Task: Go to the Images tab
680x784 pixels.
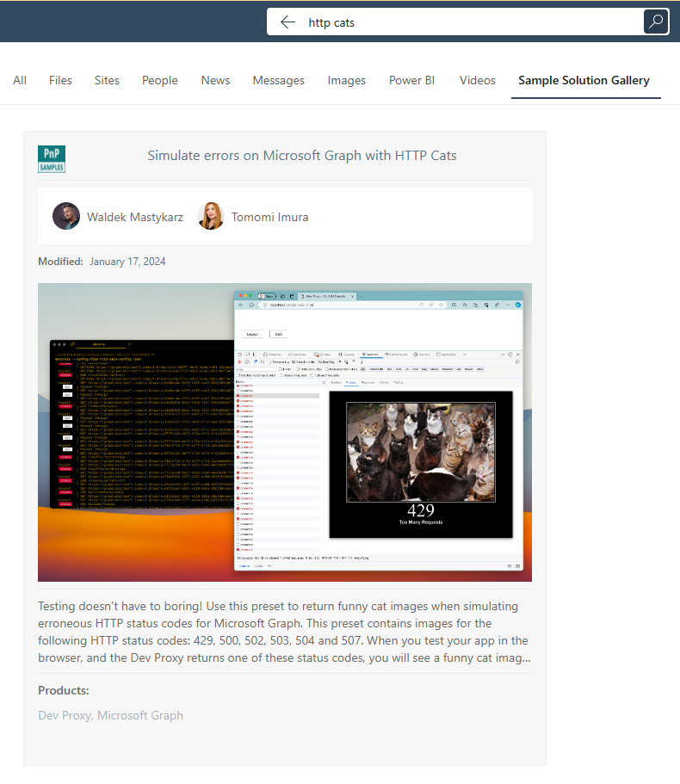Action: tap(347, 81)
